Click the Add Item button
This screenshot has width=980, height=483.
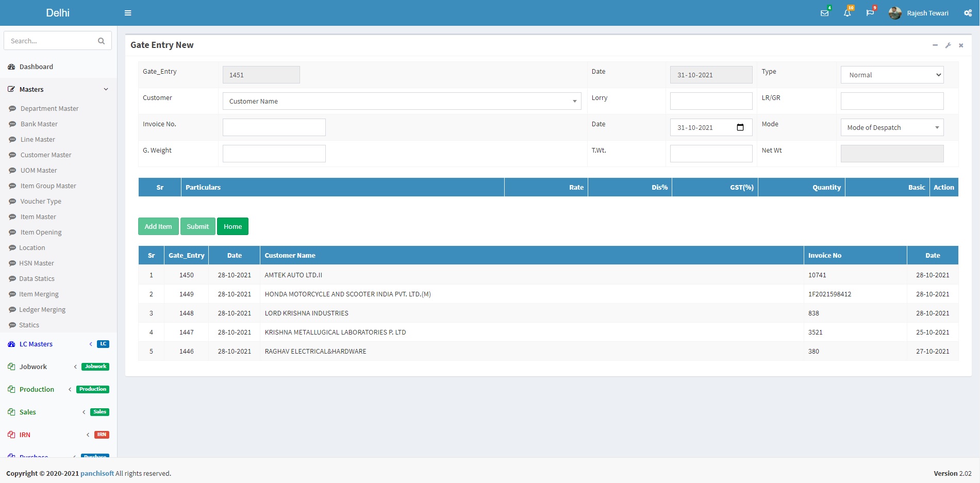tap(158, 226)
